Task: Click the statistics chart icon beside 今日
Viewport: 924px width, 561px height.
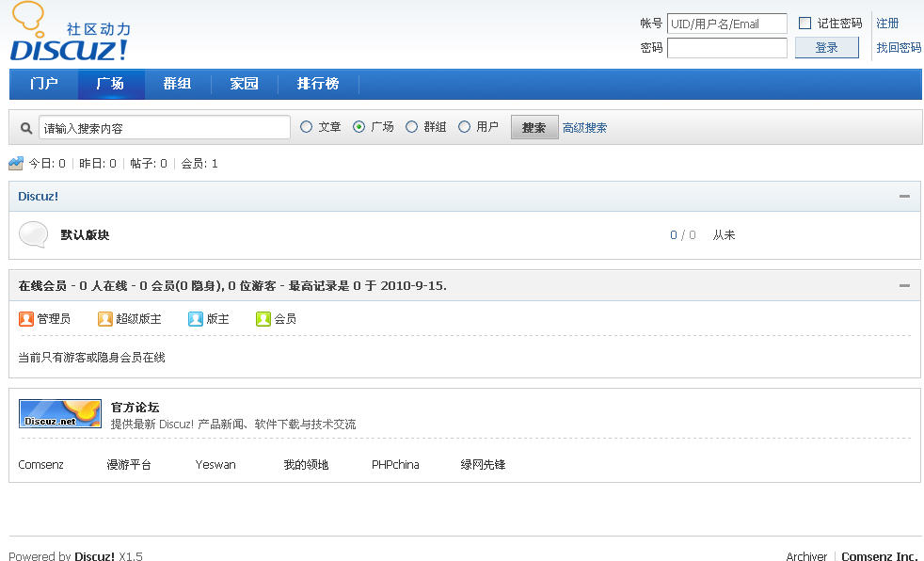Action: (x=16, y=163)
